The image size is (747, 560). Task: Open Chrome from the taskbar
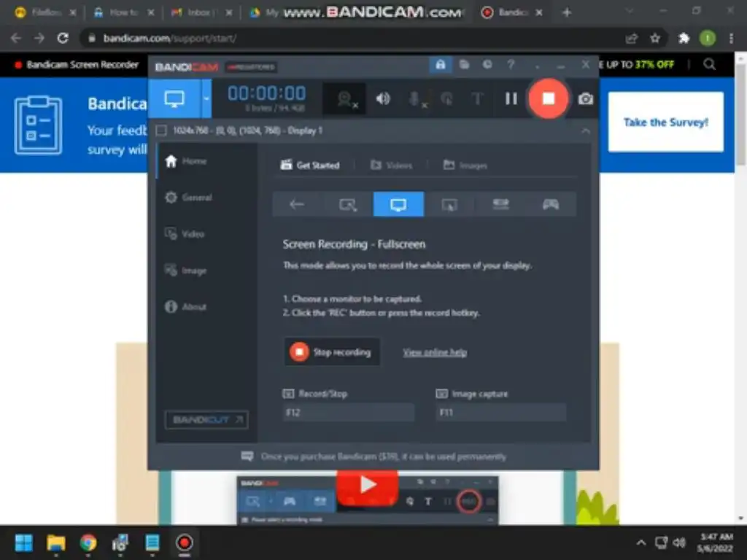(x=88, y=542)
